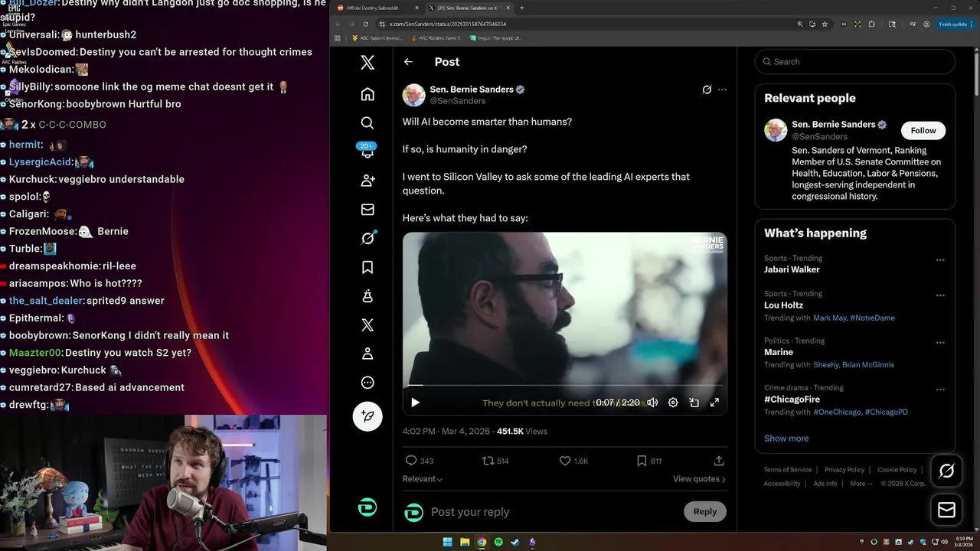The width and height of the screenshot is (980, 551).
Task: Seek in the video progress bar
Action: click(565, 385)
